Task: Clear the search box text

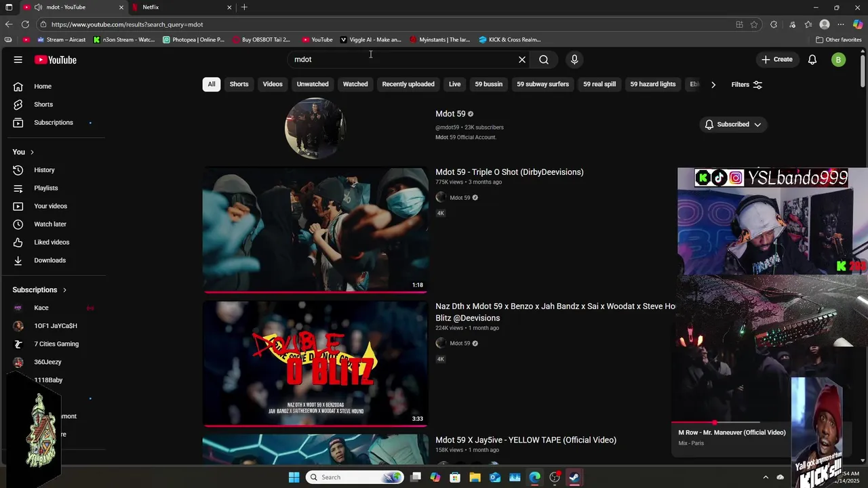Action: (522, 60)
